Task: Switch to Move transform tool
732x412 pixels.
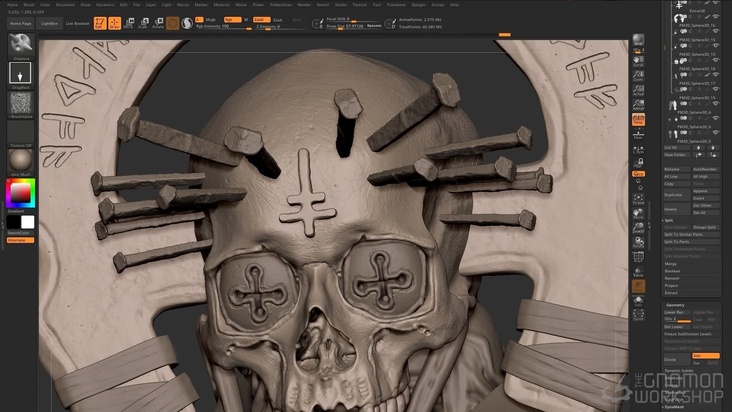Action: tap(130, 22)
